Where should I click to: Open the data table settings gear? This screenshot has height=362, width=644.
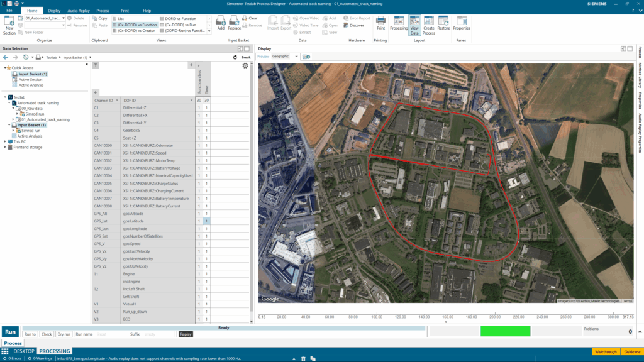[245, 65]
